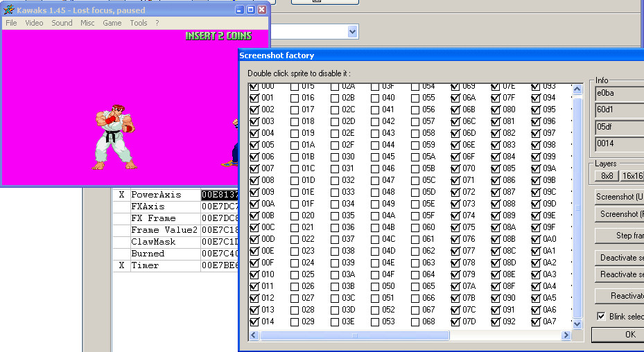Image resolution: width=644 pixels, height=352 pixels.
Task: Select the ClawMask row
Action: coord(176,242)
